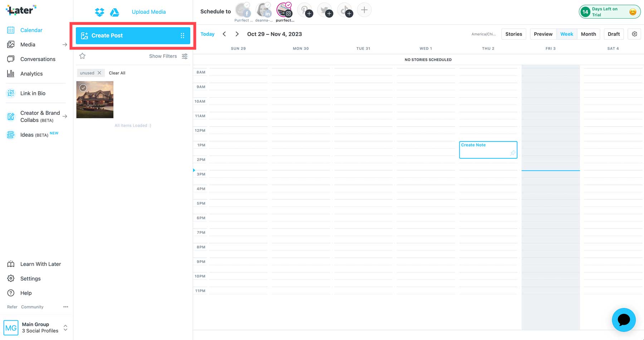Add a Pinterest profile
644x340 pixels.
coord(305,10)
